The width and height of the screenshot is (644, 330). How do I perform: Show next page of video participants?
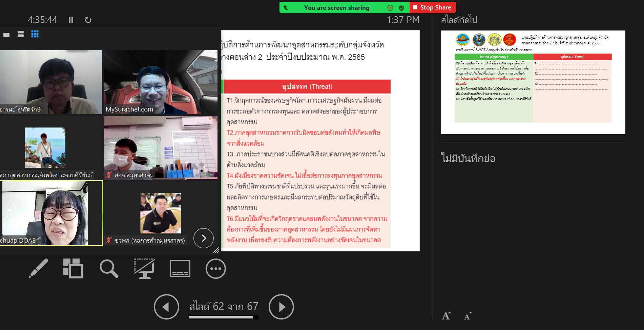click(203, 238)
